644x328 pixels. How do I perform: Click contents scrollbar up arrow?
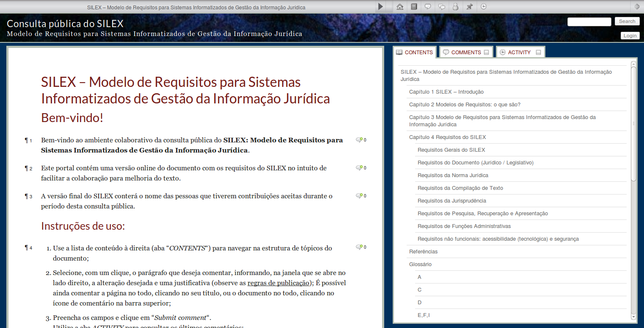click(x=633, y=64)
